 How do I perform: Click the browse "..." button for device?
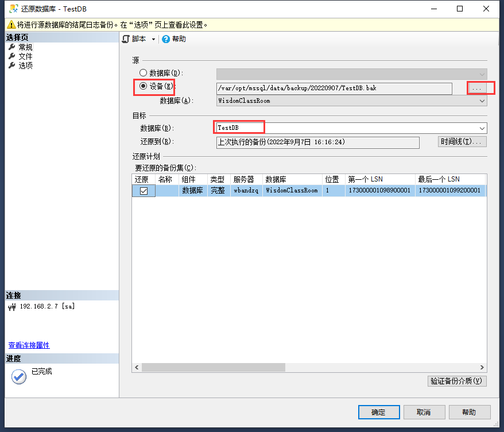[x=476, y=88]
